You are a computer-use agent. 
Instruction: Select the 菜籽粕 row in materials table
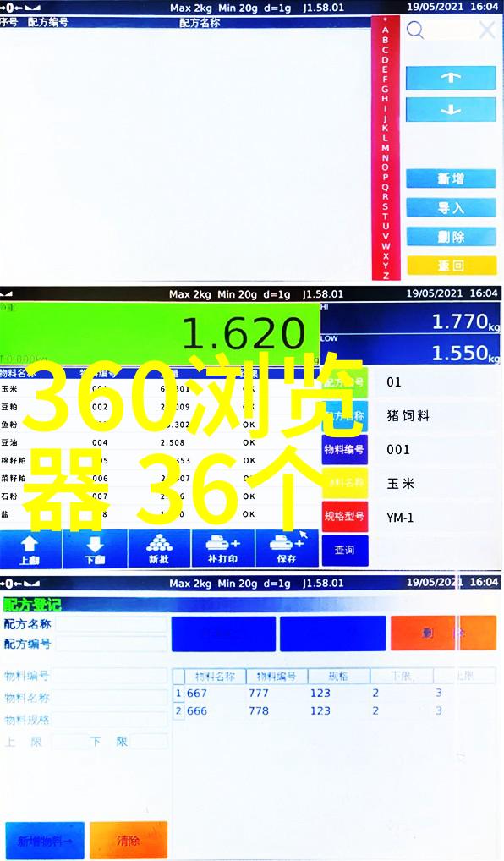pyautogui.click(x=159, y=478)
